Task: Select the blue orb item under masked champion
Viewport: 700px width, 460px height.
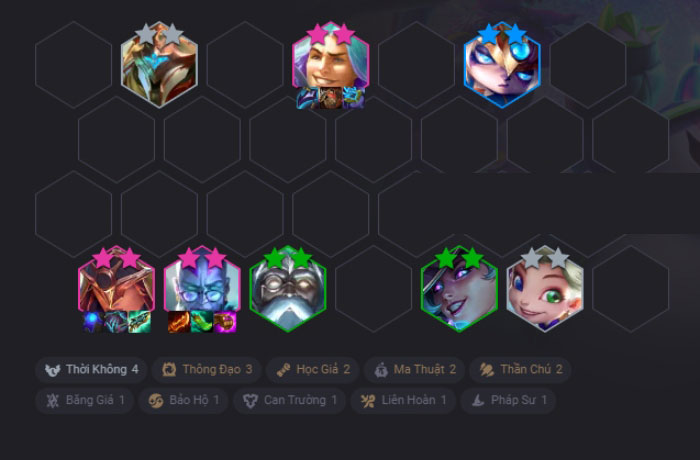Action: click(x=93, y=322)
